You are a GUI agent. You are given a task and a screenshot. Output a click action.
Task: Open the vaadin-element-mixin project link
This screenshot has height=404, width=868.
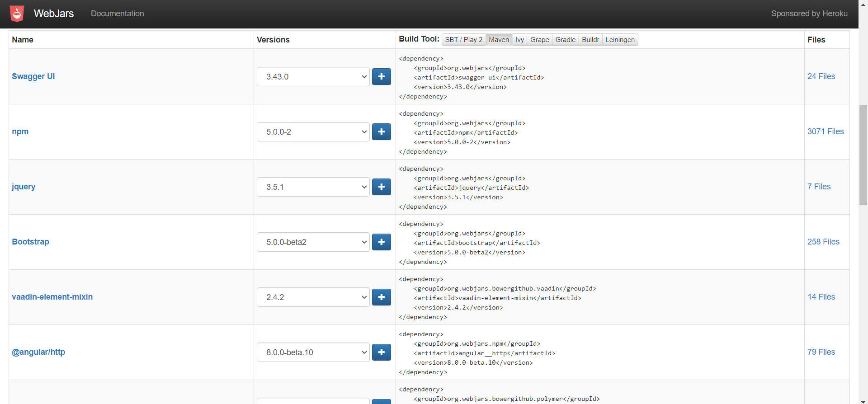[x=52, y=297]
